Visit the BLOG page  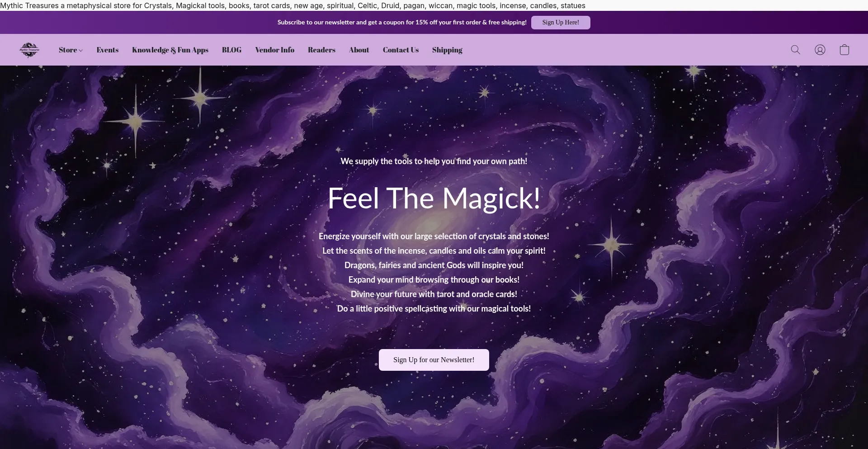[231, 50]
